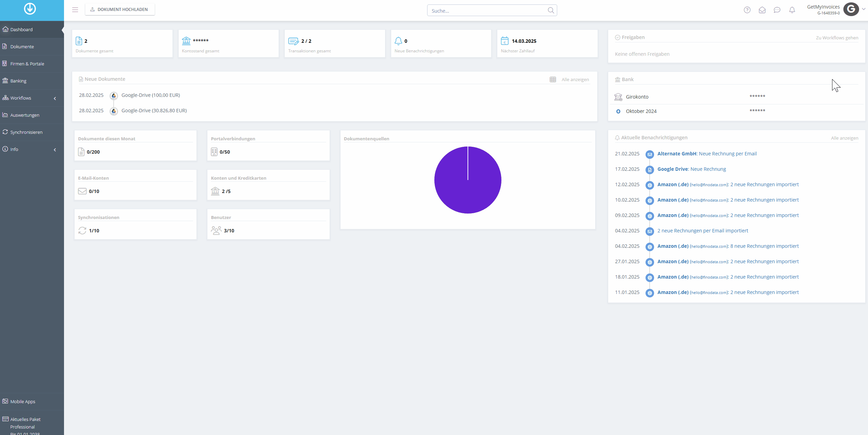Click the GetMyInvoices logo icon
This screenshot has height=435, width=868.
30,9
